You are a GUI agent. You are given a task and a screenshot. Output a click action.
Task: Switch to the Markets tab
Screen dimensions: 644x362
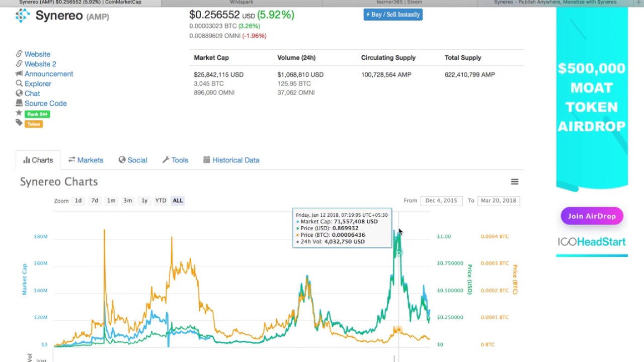(x=86, y=160)
